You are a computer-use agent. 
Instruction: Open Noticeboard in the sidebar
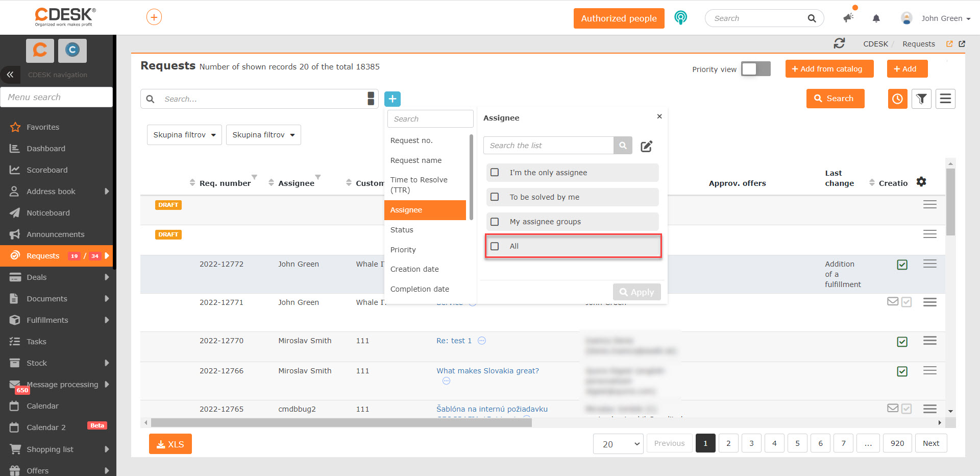point(48,213)
